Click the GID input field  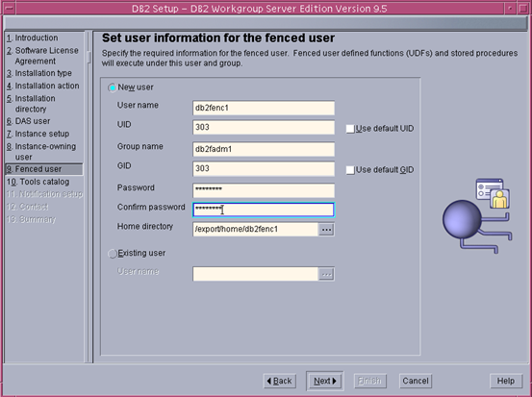tap(264, 169)
